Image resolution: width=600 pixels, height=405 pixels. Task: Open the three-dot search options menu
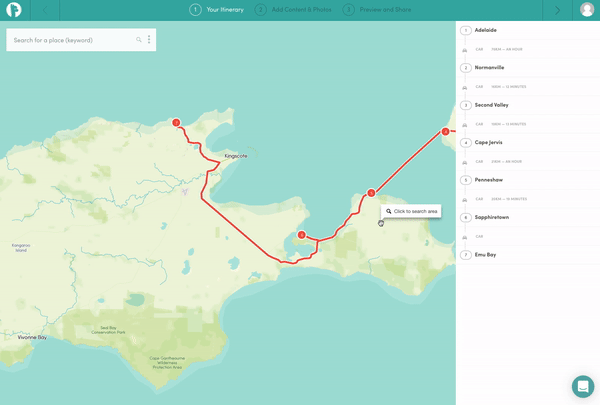click(149, 40)
